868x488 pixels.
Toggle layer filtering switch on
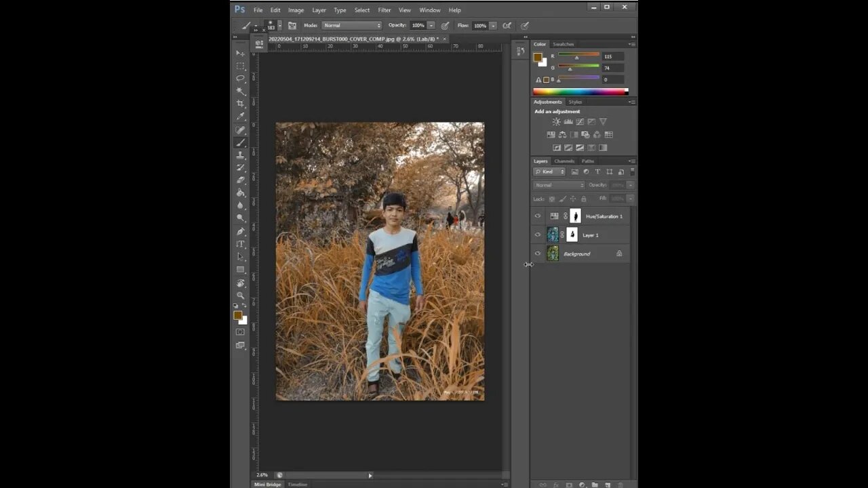point(633,171)
